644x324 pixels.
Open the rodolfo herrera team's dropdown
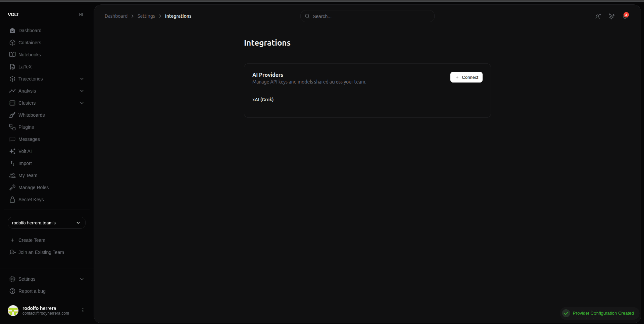(46, 223)
